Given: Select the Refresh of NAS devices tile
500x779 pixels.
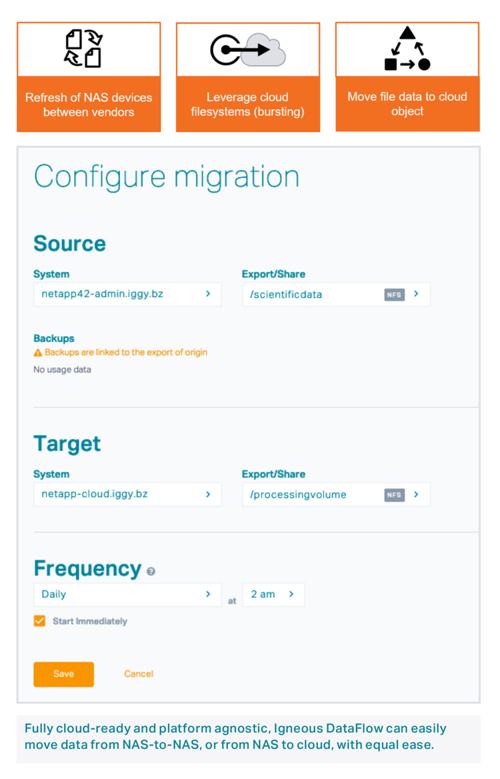Looking at the screenshot, I should pos(89,77).
